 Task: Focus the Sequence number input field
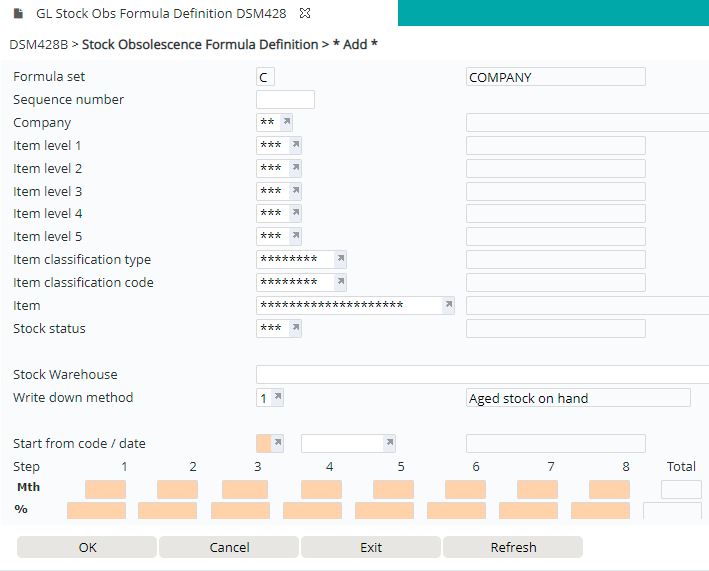pyautogui.click(x=285, y=99)
